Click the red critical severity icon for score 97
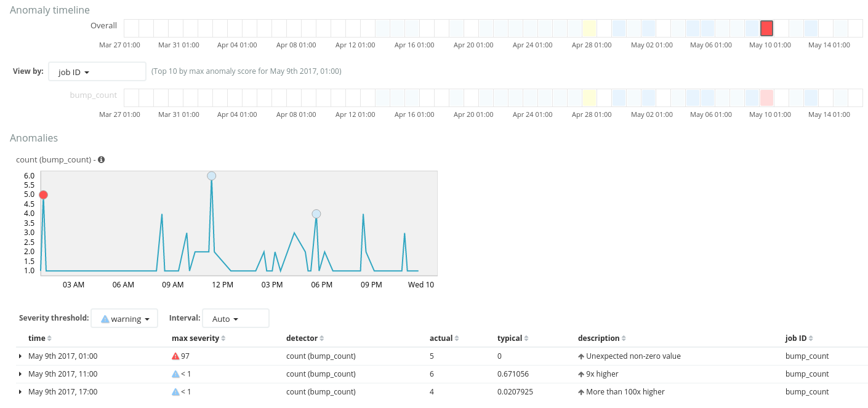The height and width of the screenshot is (408, 868). point(175,356)
